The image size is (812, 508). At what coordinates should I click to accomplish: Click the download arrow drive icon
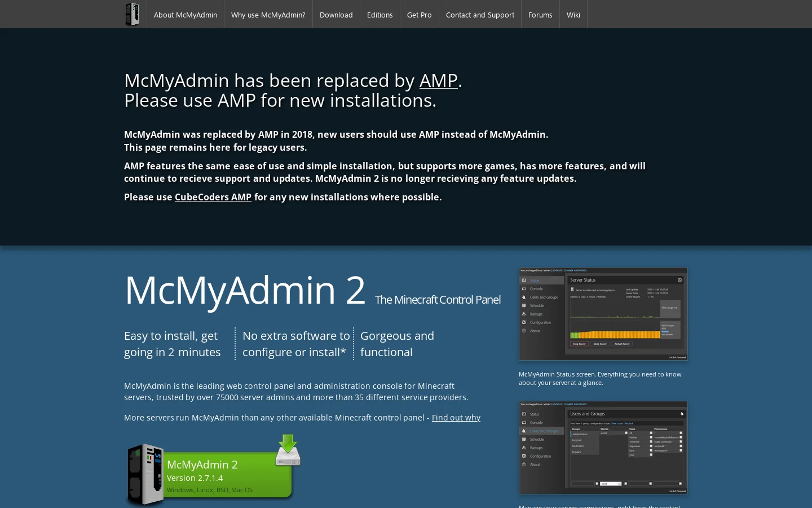pos(288,450)
